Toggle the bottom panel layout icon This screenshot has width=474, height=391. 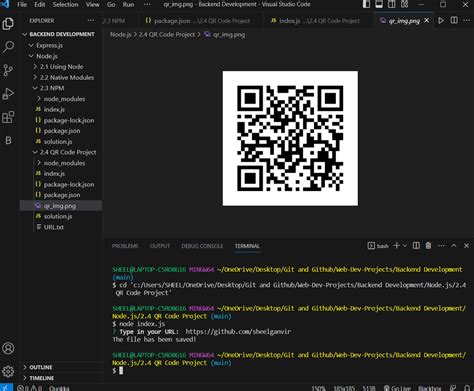(x=379, y=4)
